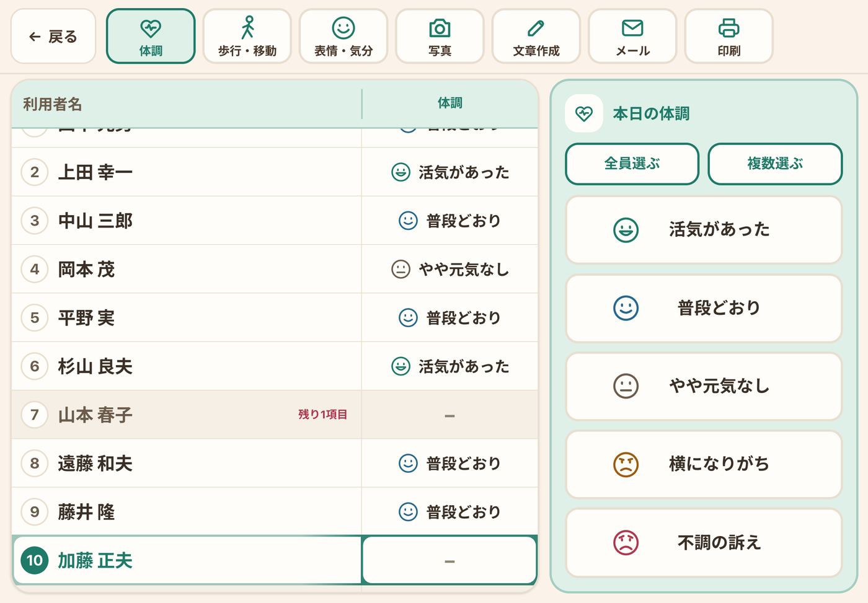Open the 体調 tab
Image resolution: width=868 pixels, height=603 pixels.
click(151, 37)
